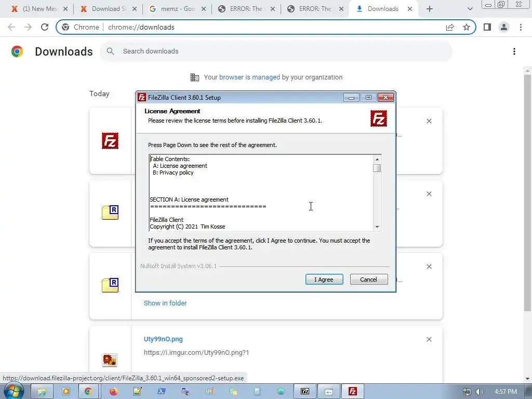Remove the second download entry from list
The height and width of the screenshot is (399, 532).
429,194
